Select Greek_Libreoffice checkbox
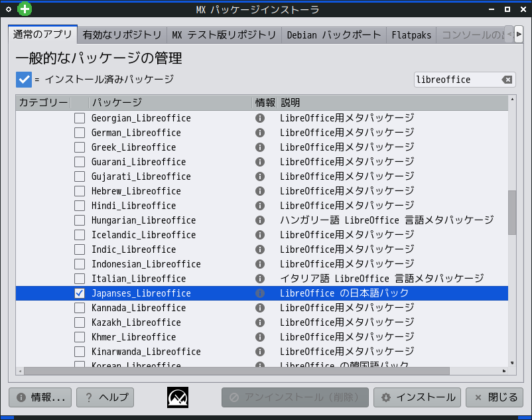The height and width of the screenshot is (420, 532). (80, 147)
